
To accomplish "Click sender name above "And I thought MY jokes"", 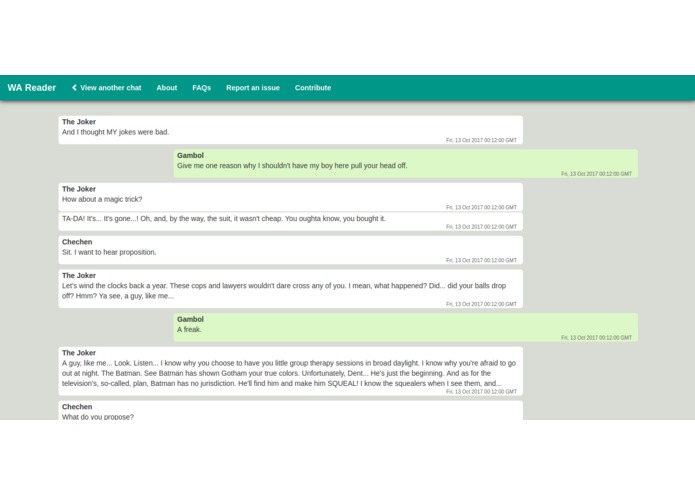I will pos(79,122).
